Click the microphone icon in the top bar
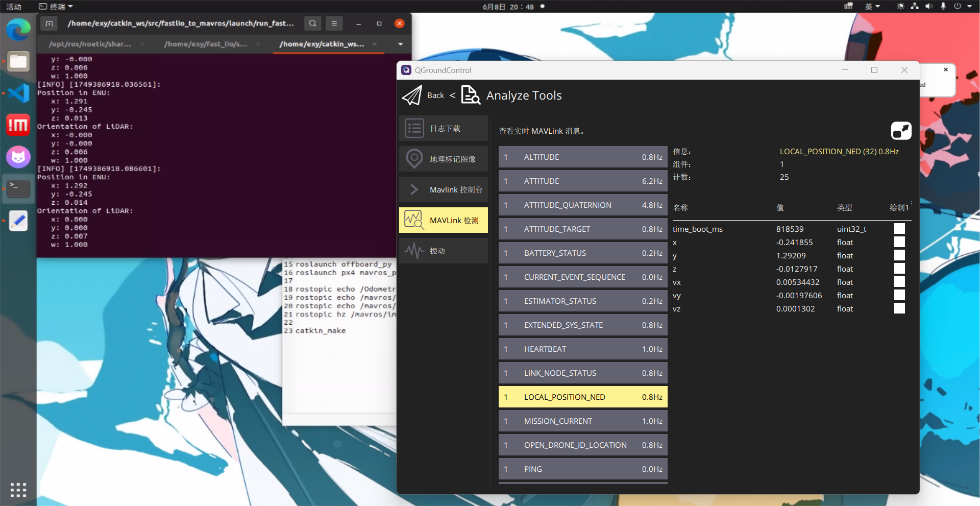 point(943,6)
